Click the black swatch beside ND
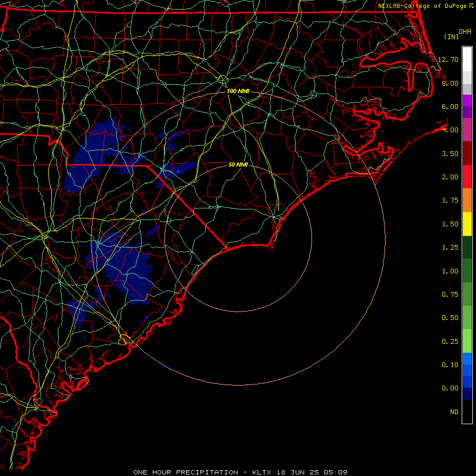Image resolution: width=476 pixels, height=476 pixels. [467, 411]
